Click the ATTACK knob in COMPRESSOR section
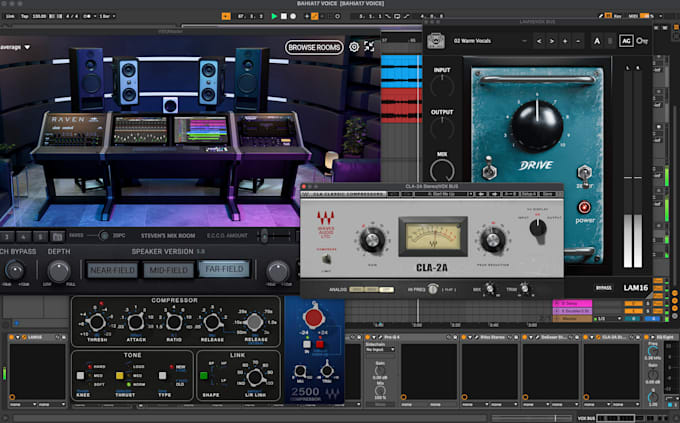This screenshot has height=423, width=680. tap(136, 322)
